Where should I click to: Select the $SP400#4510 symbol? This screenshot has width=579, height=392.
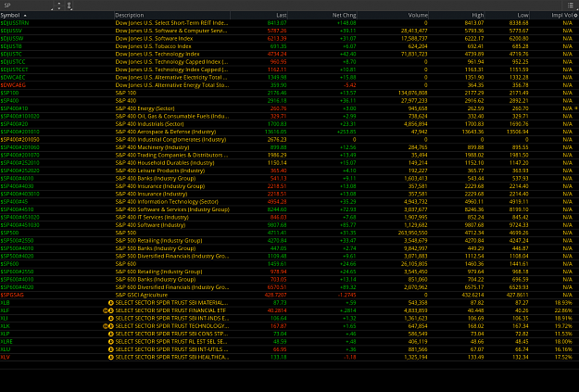(17, 209)
